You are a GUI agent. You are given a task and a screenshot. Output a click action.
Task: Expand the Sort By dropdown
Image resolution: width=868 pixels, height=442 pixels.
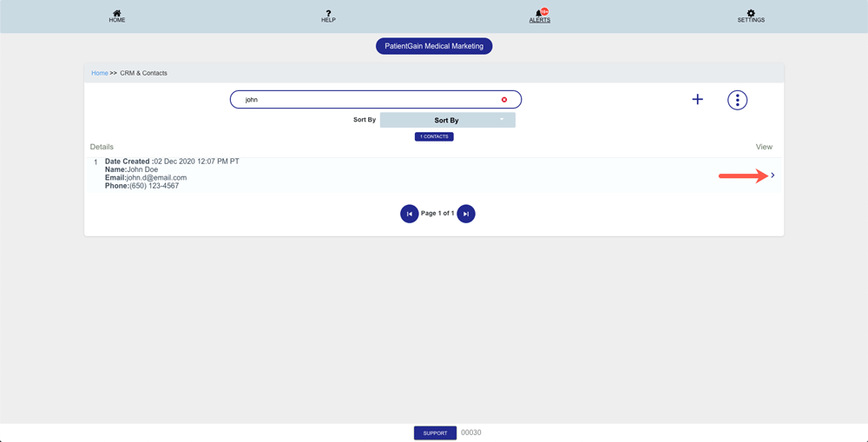coord(447,120)
